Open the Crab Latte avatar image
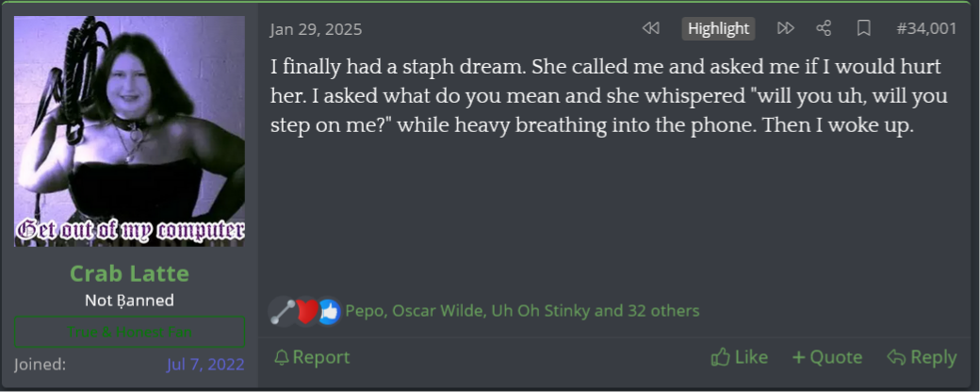The image size is (980, 392). click(x=129, y=132)
